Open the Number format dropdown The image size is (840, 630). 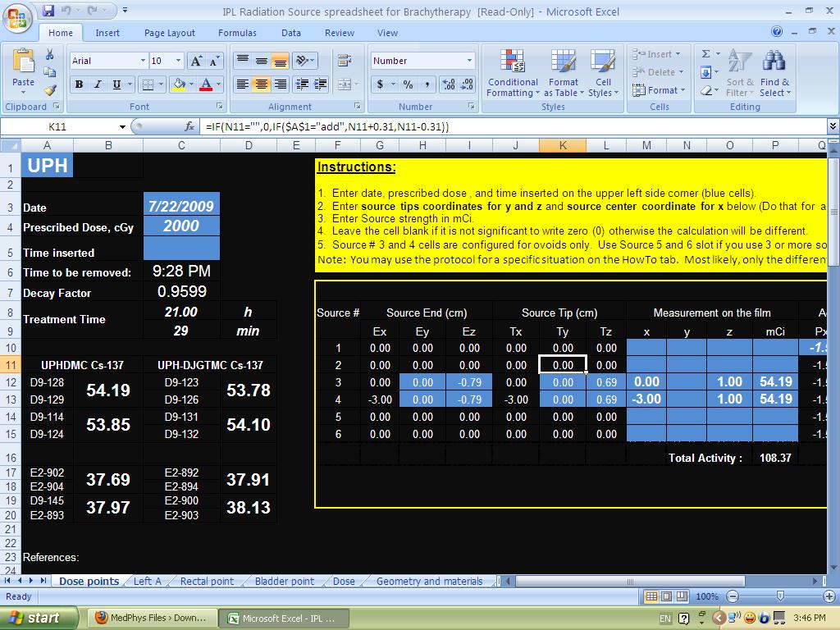pyautogui.click(x=469, y=61)
